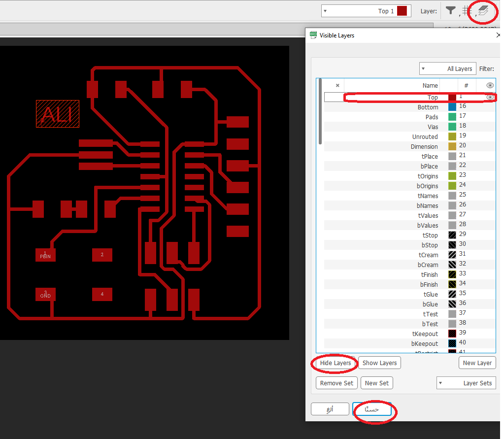This screenshot has width=504, height=439.
Task: Click the green swatch of Vias layer
Action: point(452,127)
